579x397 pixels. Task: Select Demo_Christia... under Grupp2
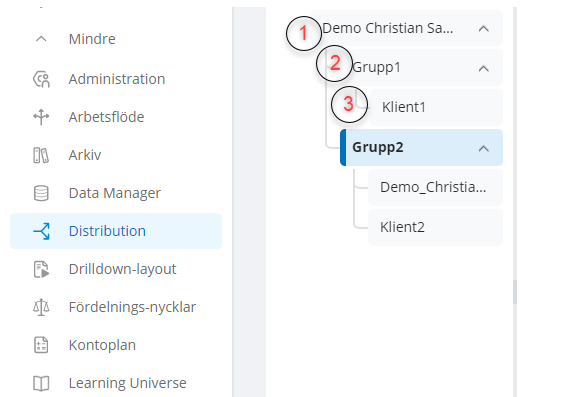pos(435,187)
